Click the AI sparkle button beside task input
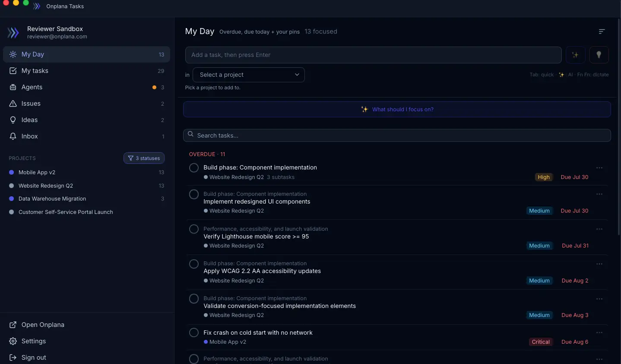This screenshot has width=621, height=364. pyautogui.click(x=575, y=55)
